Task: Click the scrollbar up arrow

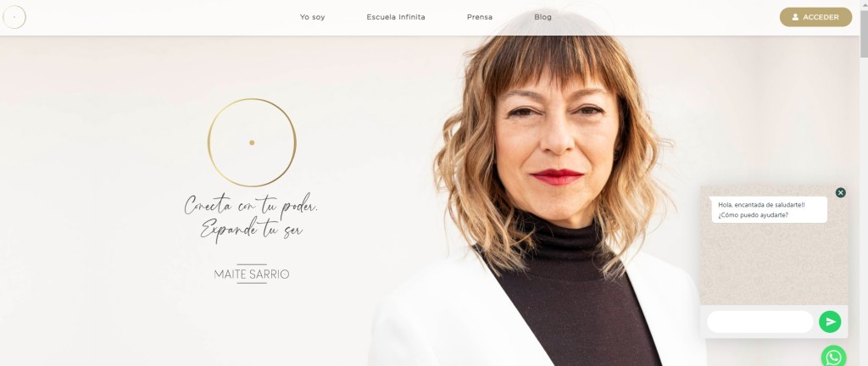Action: pyautogui.click(x=864, y=4)
